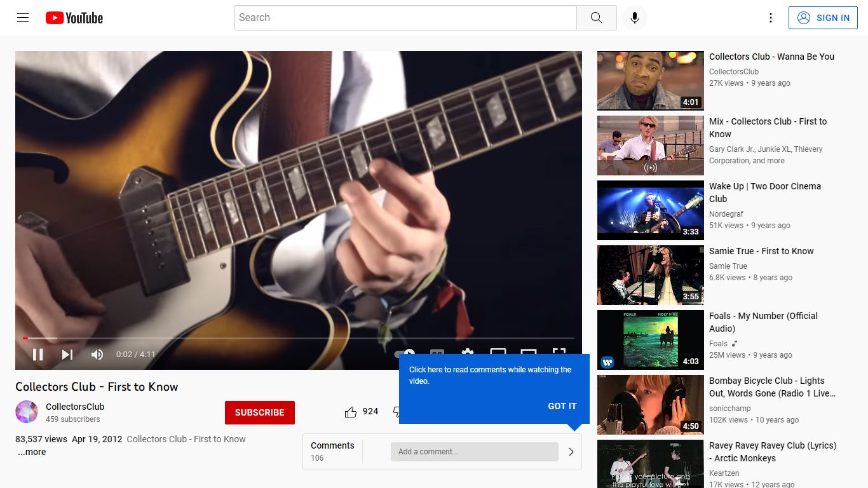This screenshot has height=488, width=868.
Task: Skip to the next video
Action: pyautogui.click(x=67, y=355)
